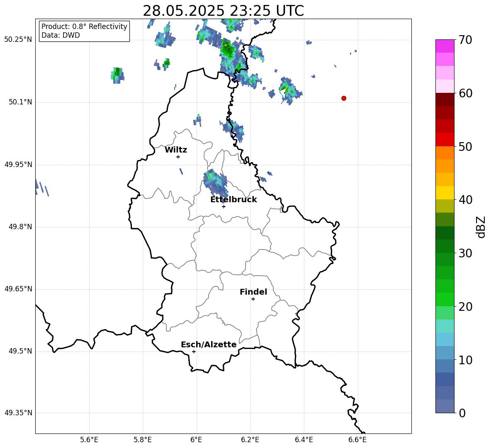Click the 6.2°E longitude label
Screen dimensions: 491x448
pyautogui.click(x=250, y=440)
